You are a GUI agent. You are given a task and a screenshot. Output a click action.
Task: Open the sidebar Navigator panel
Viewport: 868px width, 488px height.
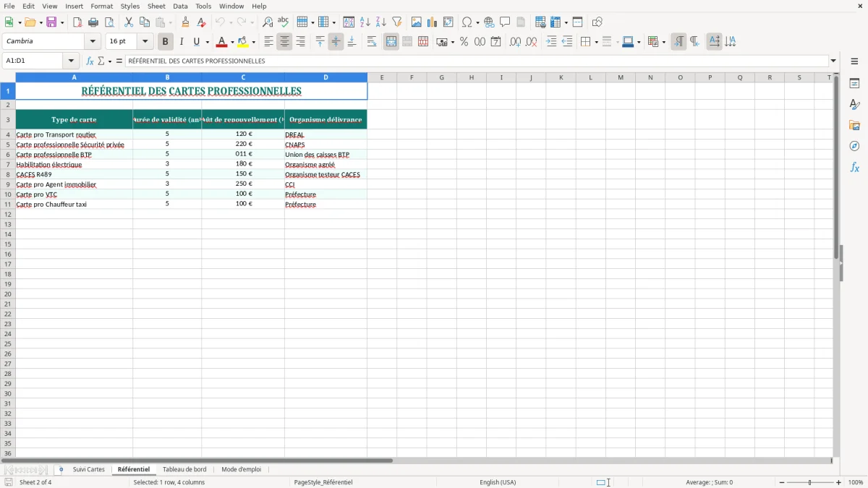click(x=854, y=147)
